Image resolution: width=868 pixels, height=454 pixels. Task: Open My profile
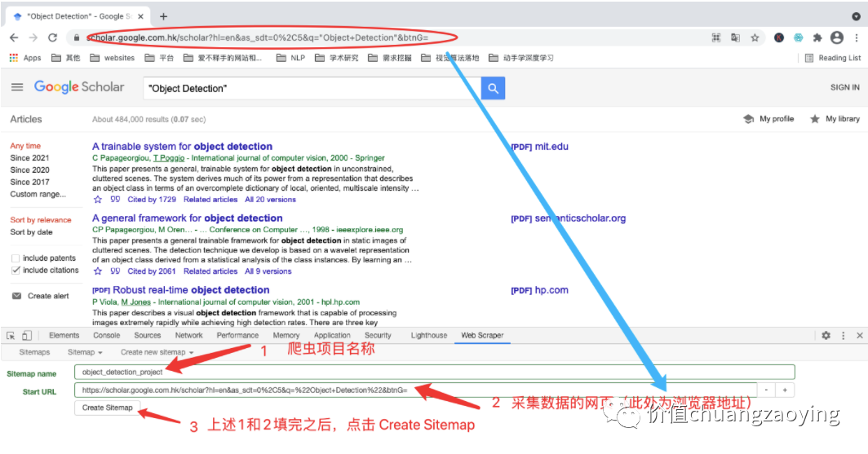point(768,119)
